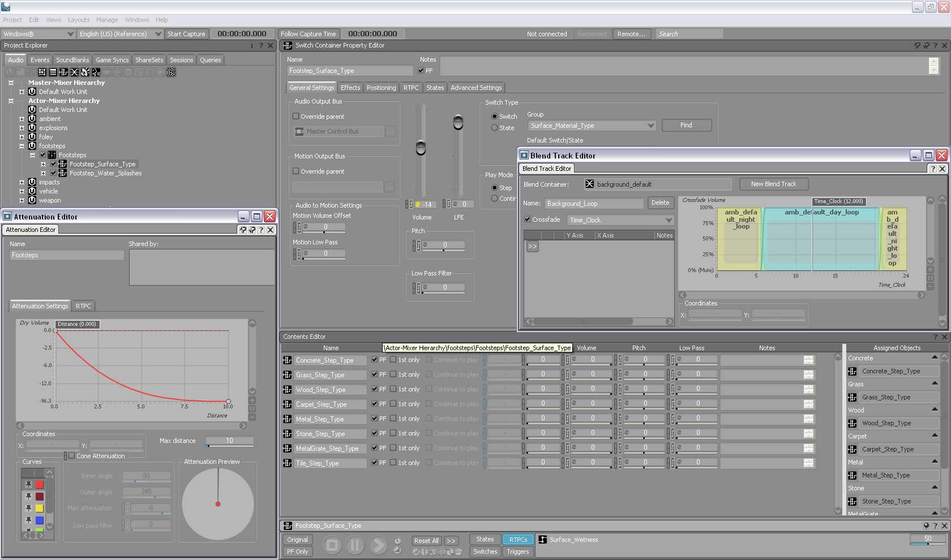Click the Sound SFX icon in Project Explorer toolbar
Viewport: 951px width, 560px height.
pyautogui.click(x=85, y=72)
